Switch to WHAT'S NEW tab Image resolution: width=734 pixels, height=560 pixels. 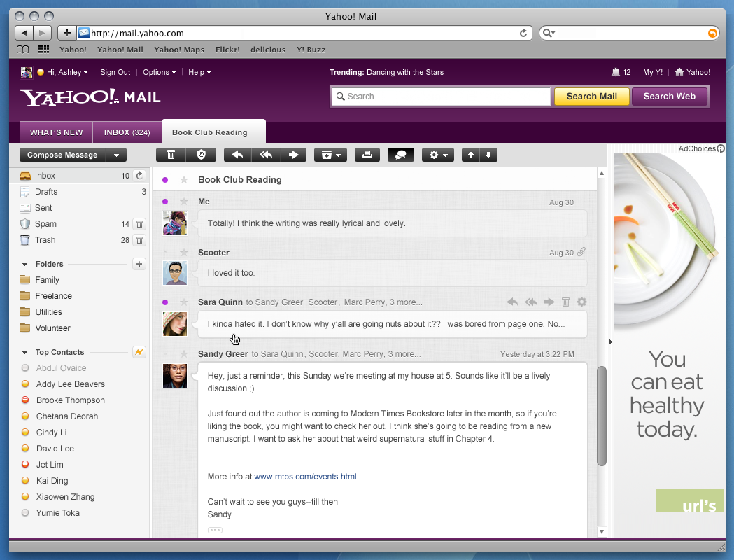click(56, 132)
